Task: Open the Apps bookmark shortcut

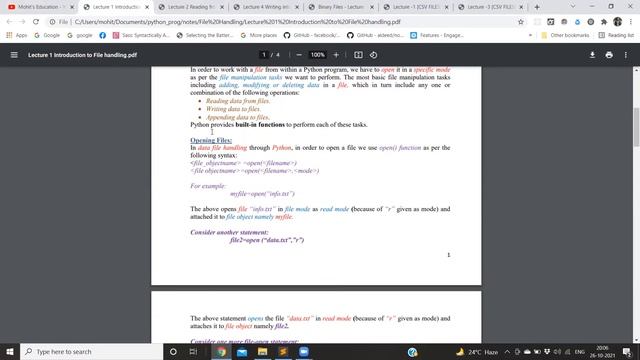Action: click(x=16, y=36)
